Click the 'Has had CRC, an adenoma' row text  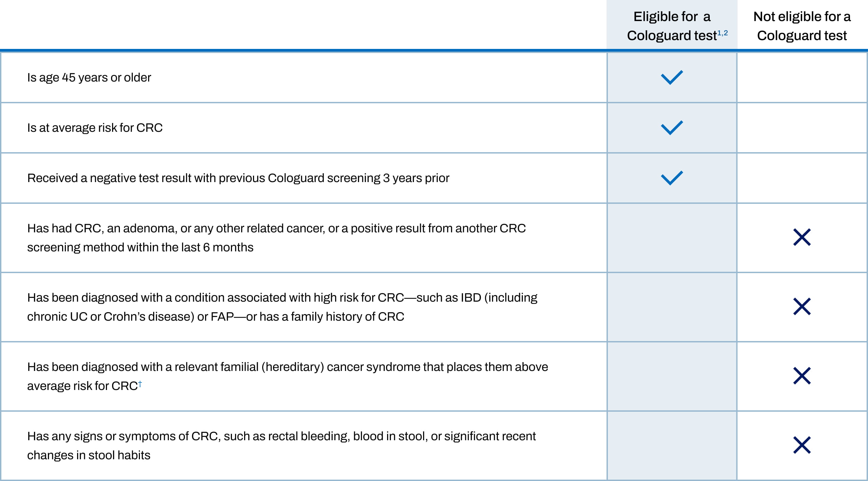coord(276,237)
